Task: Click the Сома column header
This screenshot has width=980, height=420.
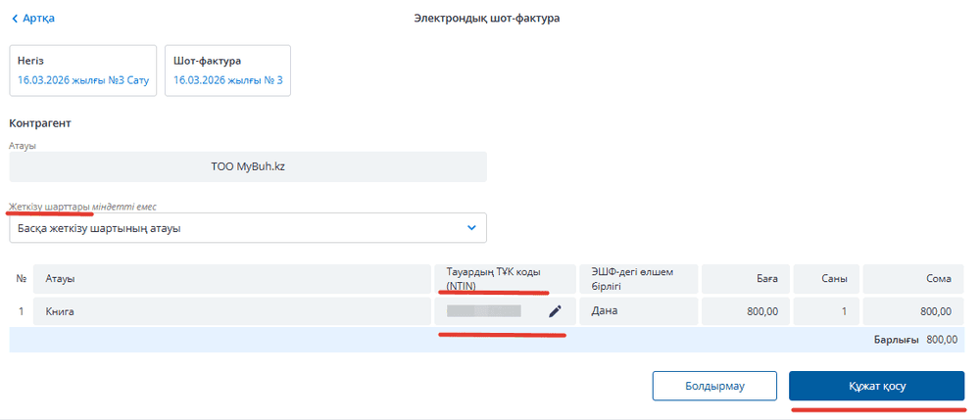Action: [x=913, y=279]
